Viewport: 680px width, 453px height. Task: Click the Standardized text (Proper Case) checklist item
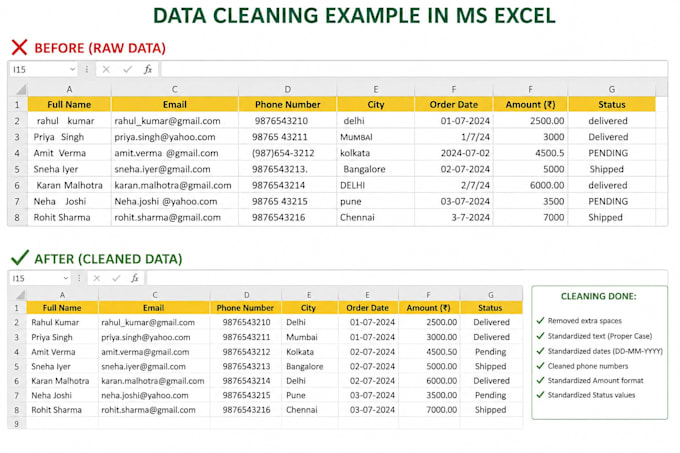click(x=594, y=336)
